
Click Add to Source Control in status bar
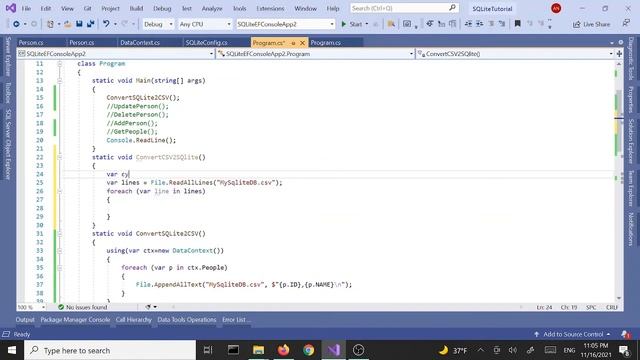pyautogui.click(x=572, y=334)
